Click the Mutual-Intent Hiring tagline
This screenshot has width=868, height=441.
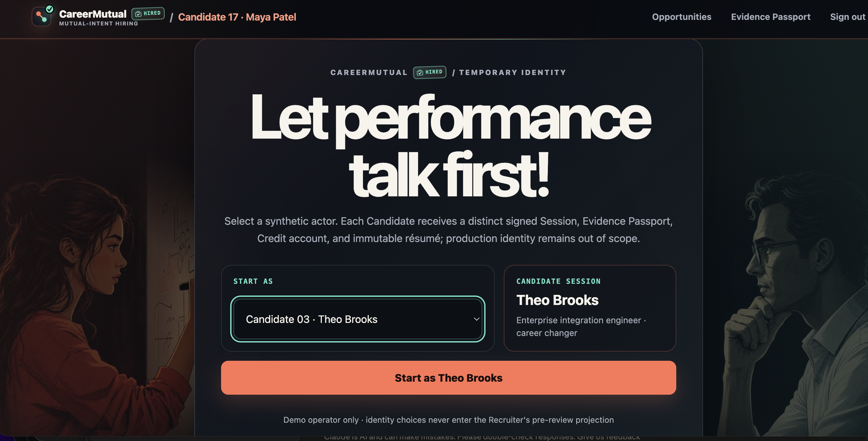tap(99, 23)
